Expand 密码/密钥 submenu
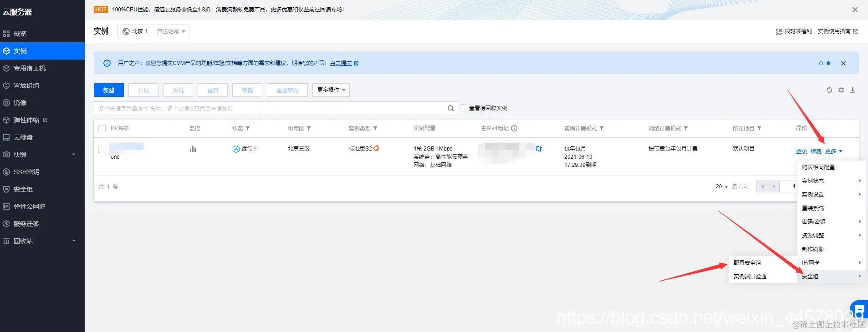Viewport: 868px width, 332px height. (831, 222)
